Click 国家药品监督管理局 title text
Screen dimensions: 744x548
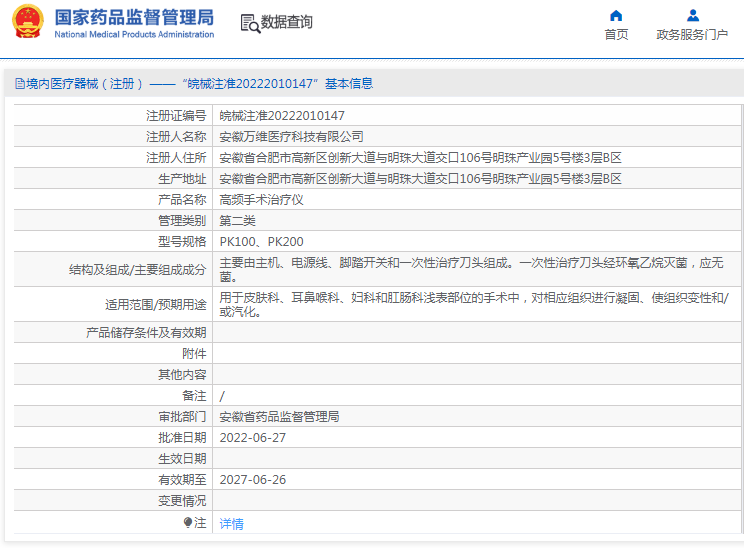pos(134,18)
